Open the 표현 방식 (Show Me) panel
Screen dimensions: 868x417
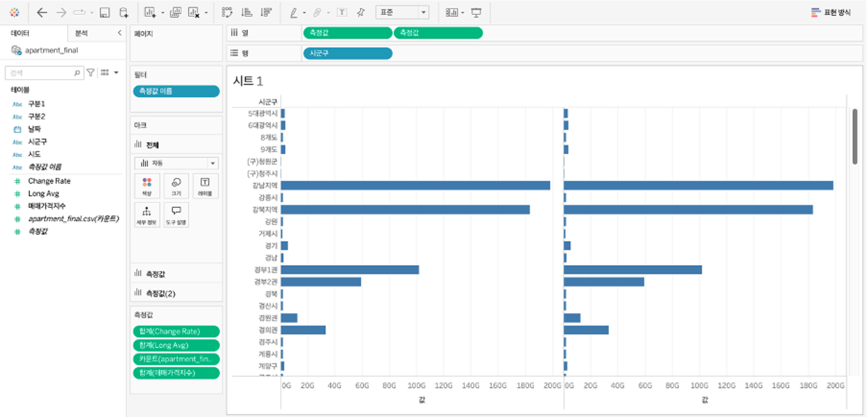[x=831, y=12]
